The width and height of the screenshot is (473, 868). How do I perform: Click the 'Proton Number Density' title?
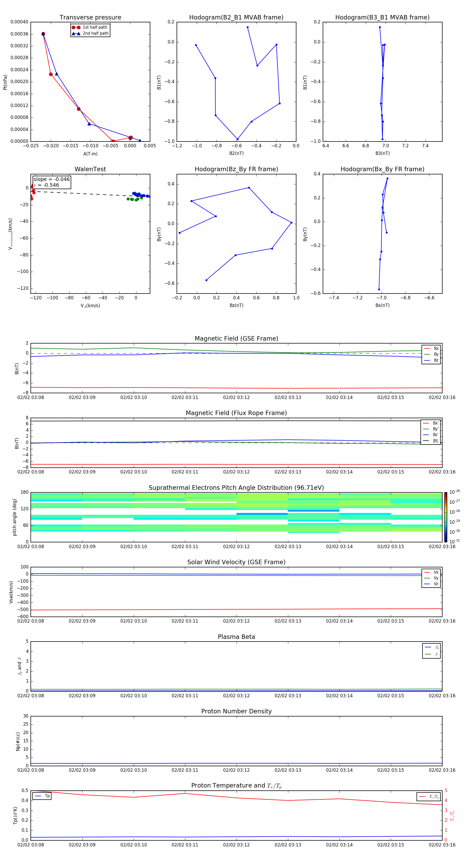click(x=236, y=711)
